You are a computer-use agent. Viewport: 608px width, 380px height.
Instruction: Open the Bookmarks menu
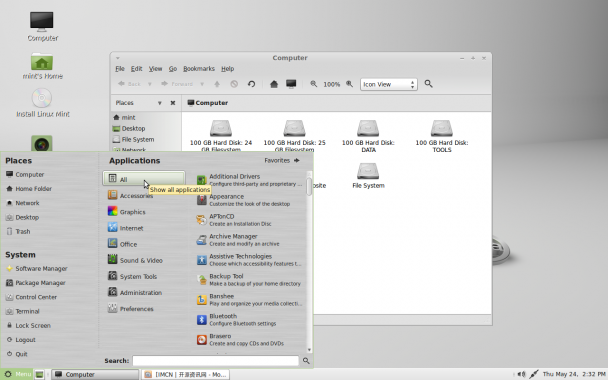click(199, 69)
